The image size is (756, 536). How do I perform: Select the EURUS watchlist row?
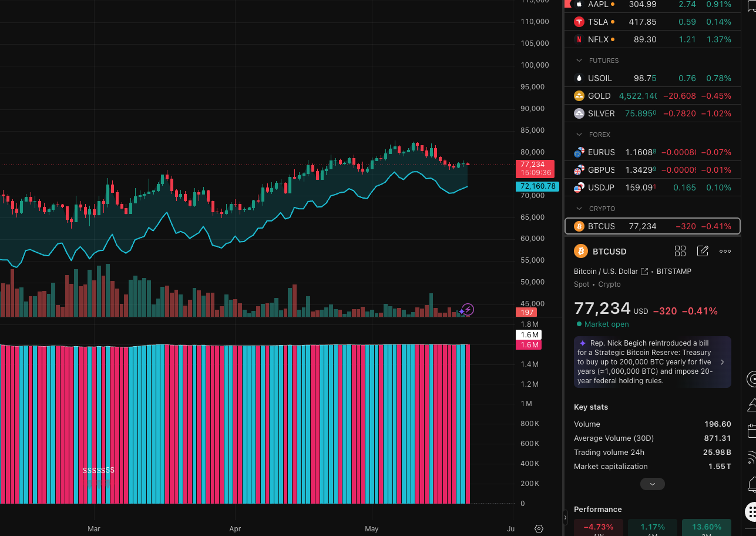click(x=652, y=152)
